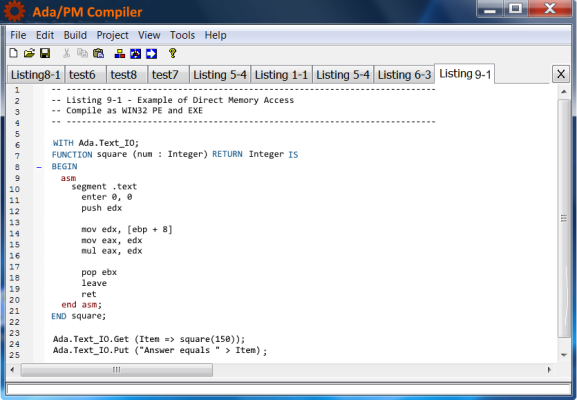The image size is (577, 400).
Task: Click the 'pop ebx' instruction
Action: pos(99,272)
